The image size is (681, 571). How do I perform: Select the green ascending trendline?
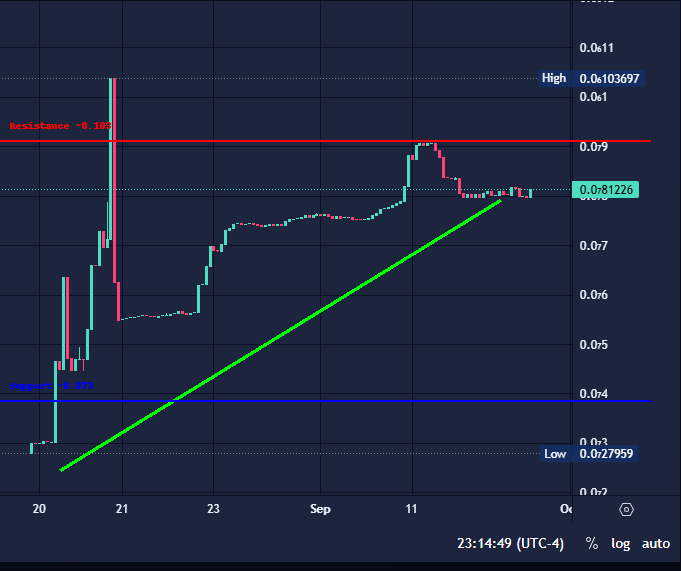[281, 335]
